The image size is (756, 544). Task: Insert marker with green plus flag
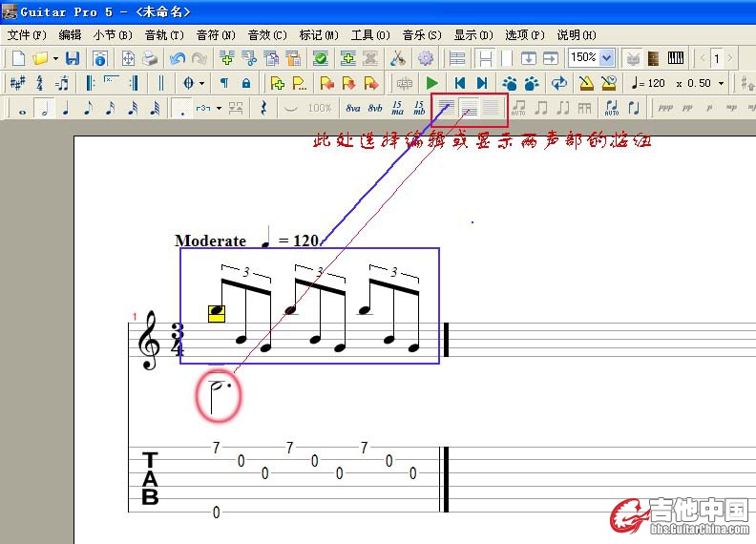[x=278, y=83]
